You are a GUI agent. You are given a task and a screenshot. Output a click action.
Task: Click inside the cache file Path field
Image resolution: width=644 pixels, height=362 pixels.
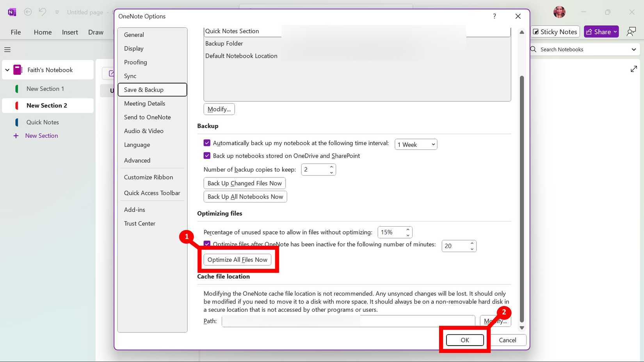(x=347, y=321)
